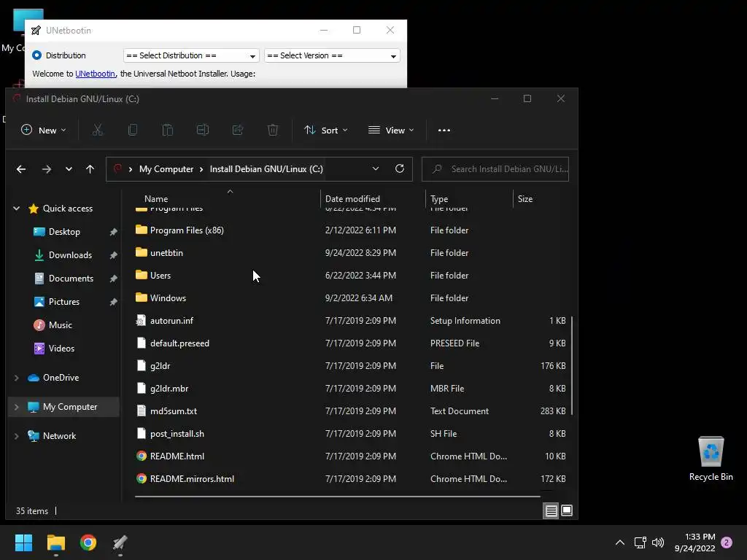Open the Select Version dropdown
747x560 pixels.
(x=332, y=55)
